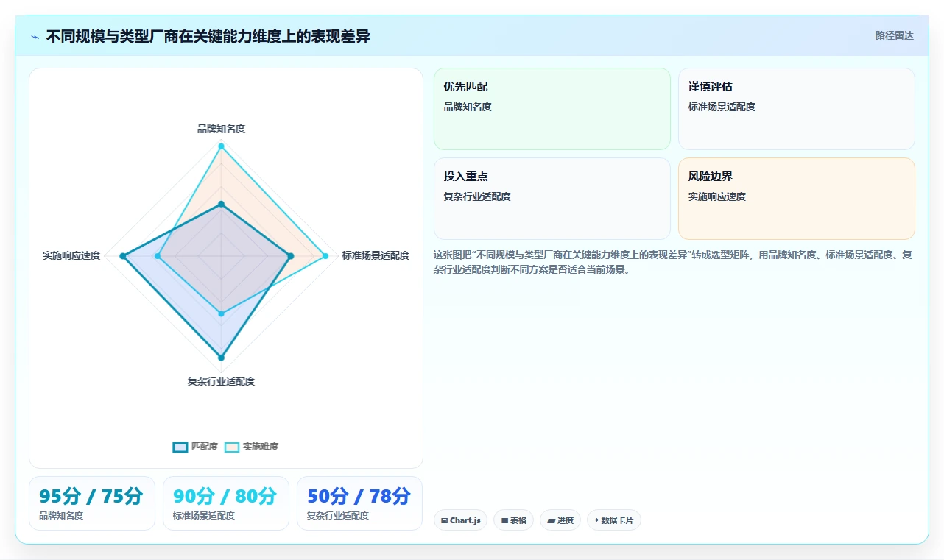Click the lightning icon beside the title
The image size is (944, 560).
coord(35,36)
